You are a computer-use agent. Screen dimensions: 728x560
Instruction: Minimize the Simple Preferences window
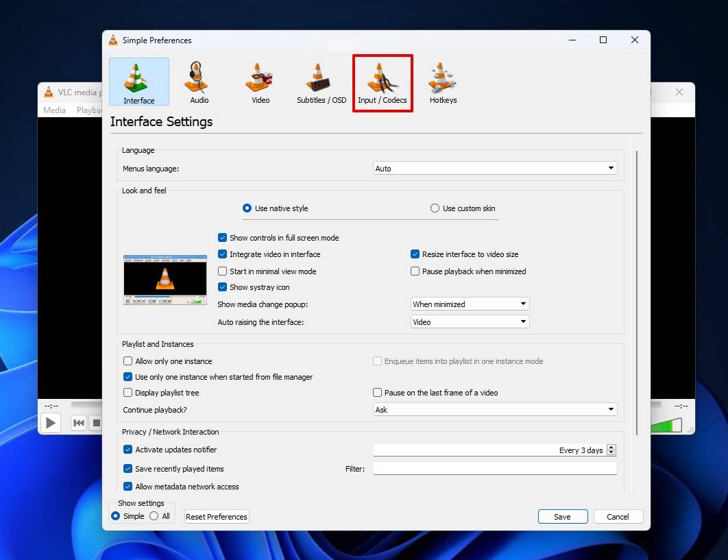click(x=572, y=40)
